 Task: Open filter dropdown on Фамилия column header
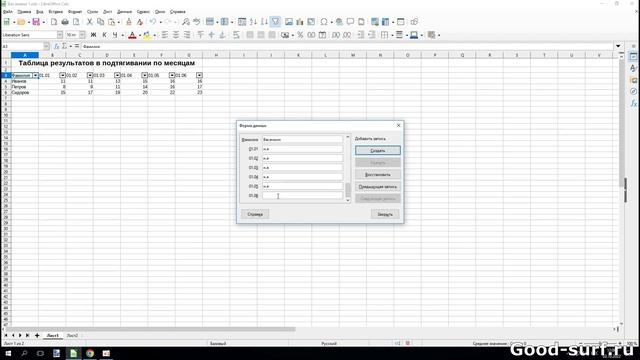coord(35,76)
